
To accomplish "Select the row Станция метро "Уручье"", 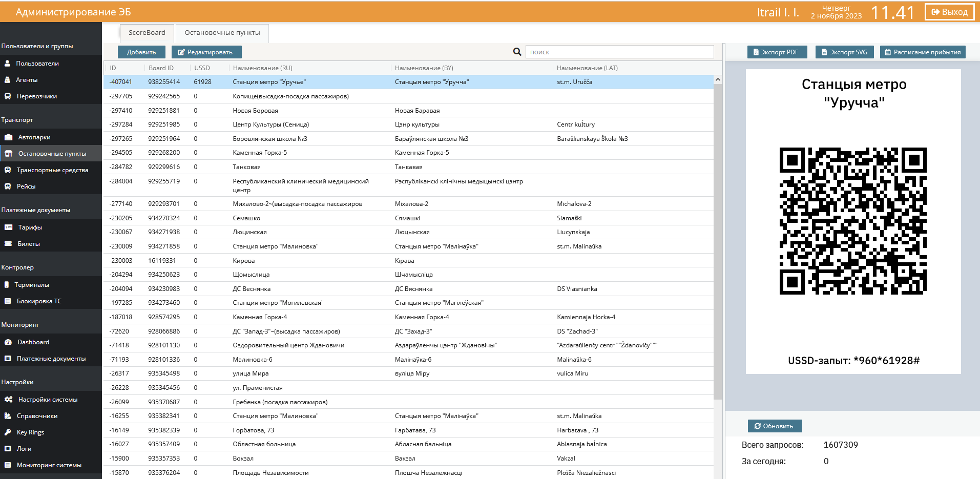I will click(409, 82).
